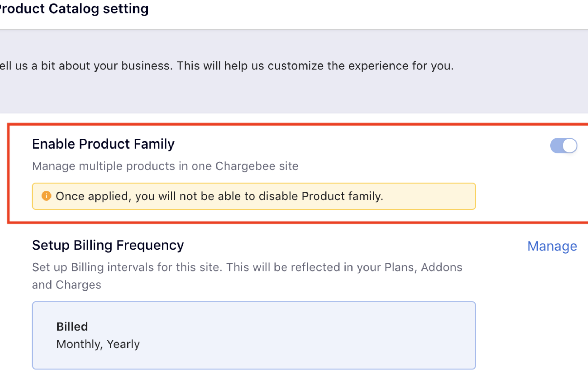Viewport: 588px width, 374px height.
Task: Click the Setup Billing Frequency heading
Action: [108, 245]
